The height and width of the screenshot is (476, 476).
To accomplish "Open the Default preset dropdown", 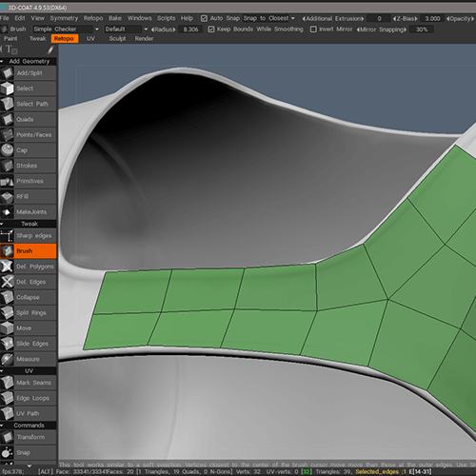I will (x=127, y=30).
